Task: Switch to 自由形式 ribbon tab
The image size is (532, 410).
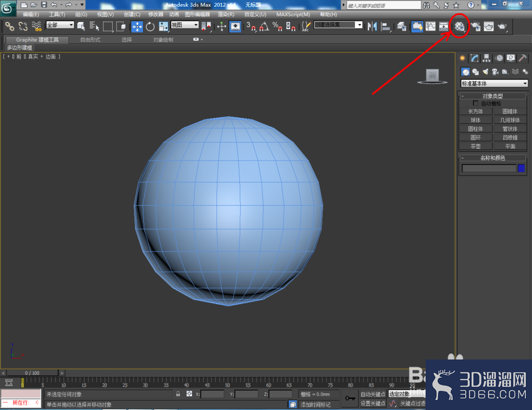Action: [90, 40]
